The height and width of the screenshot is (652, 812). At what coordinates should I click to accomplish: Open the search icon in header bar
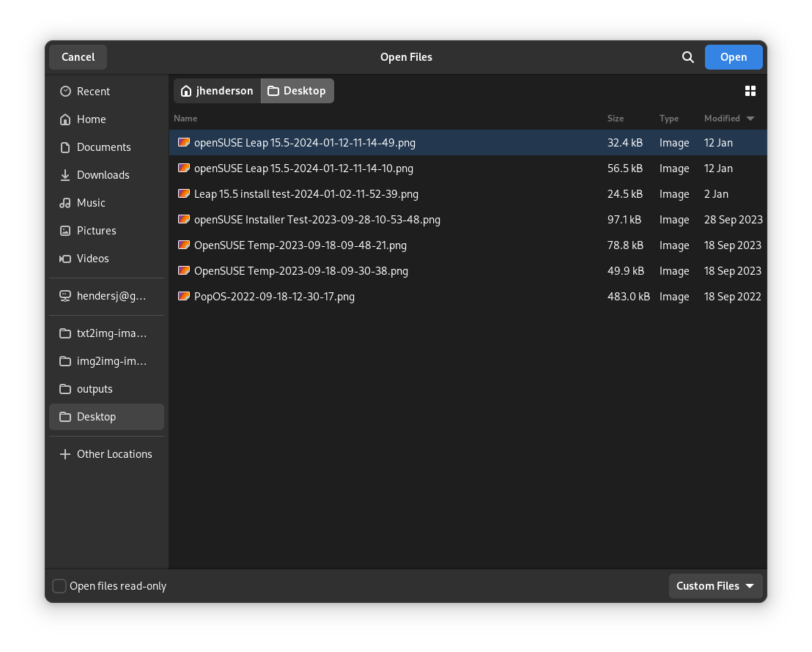coord(687,56)
